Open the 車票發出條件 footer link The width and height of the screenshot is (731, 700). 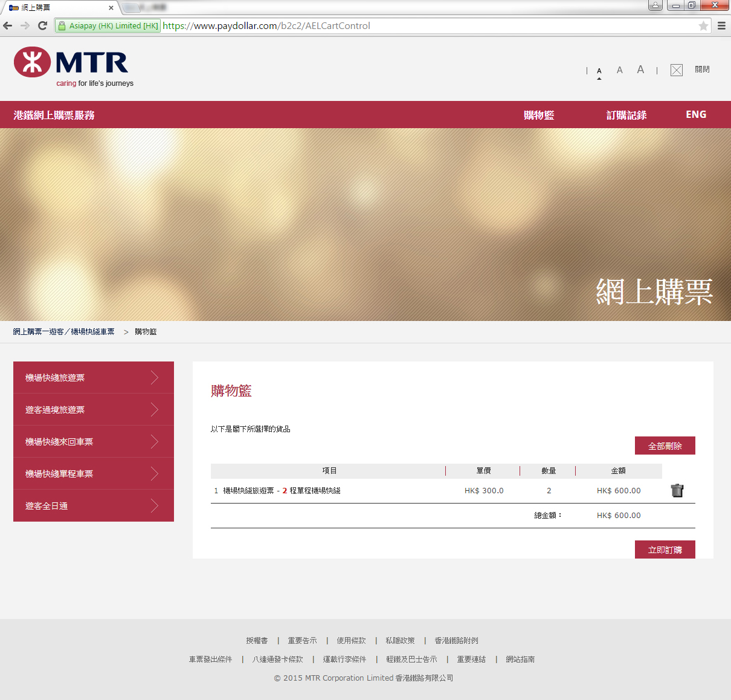pos(210,659)
